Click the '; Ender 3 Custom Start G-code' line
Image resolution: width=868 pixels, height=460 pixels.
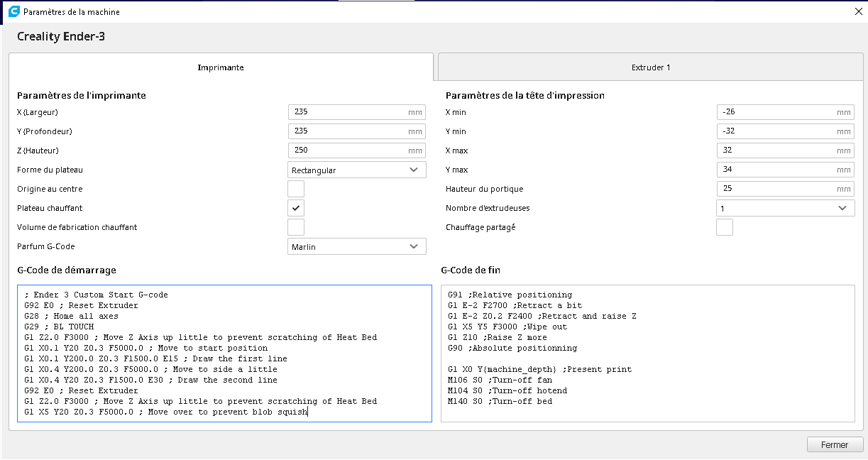96,295
